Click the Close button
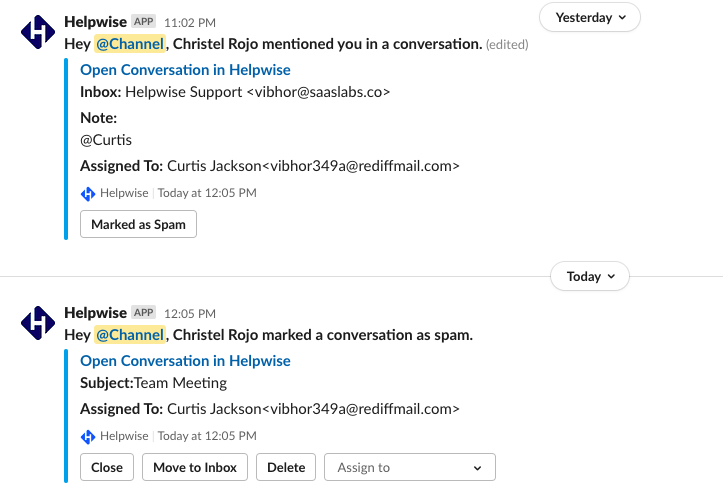The image size is (723, 491). coord(107,467)
